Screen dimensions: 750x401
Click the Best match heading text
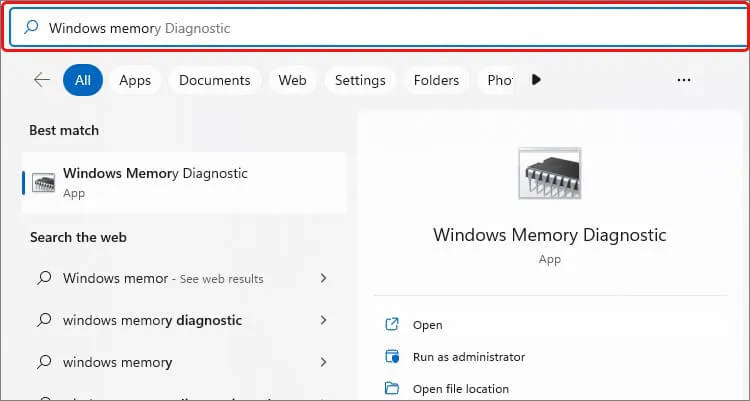[x=64, y=130]
